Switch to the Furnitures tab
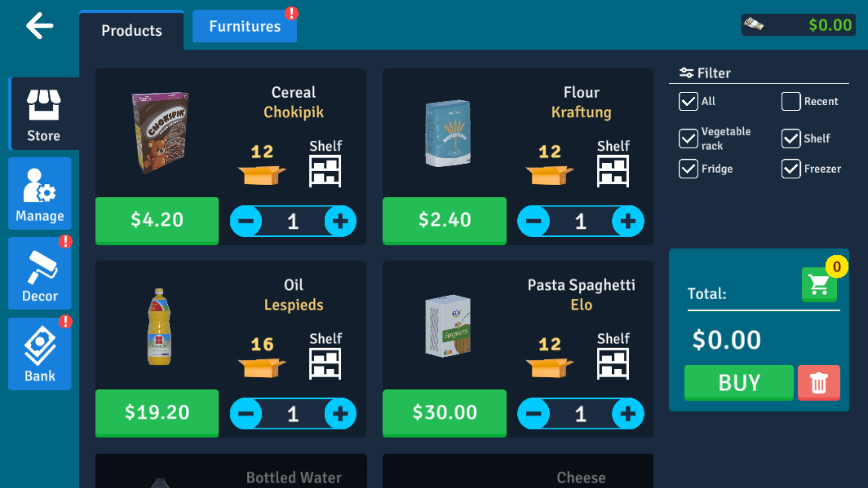The width and height of the screenshot is (868, 488). pyautogui.click(x=244, y=27)
